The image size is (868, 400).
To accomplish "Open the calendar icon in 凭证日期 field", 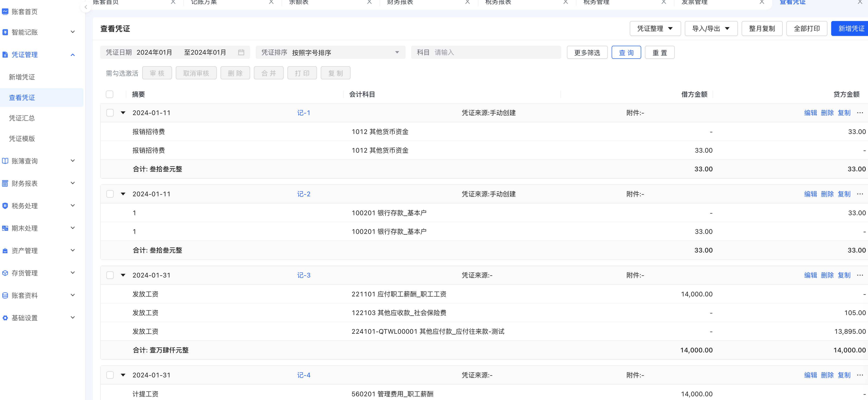I will coord(241,52).
